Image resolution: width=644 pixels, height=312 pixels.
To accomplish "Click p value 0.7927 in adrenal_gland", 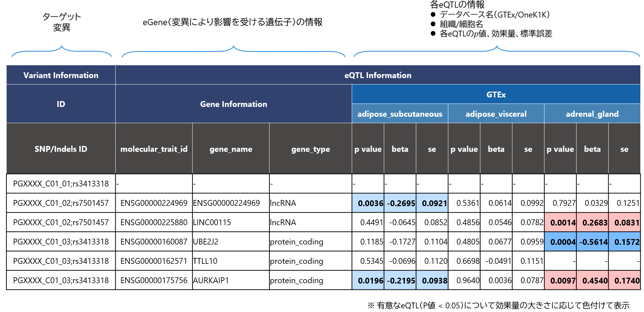I will (x=560, y=203).
